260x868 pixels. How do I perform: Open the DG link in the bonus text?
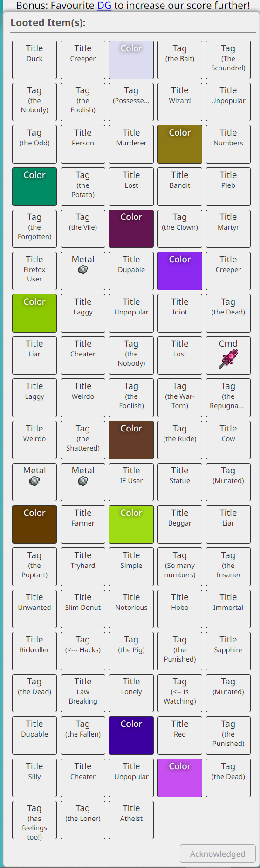tap(104, 6)
